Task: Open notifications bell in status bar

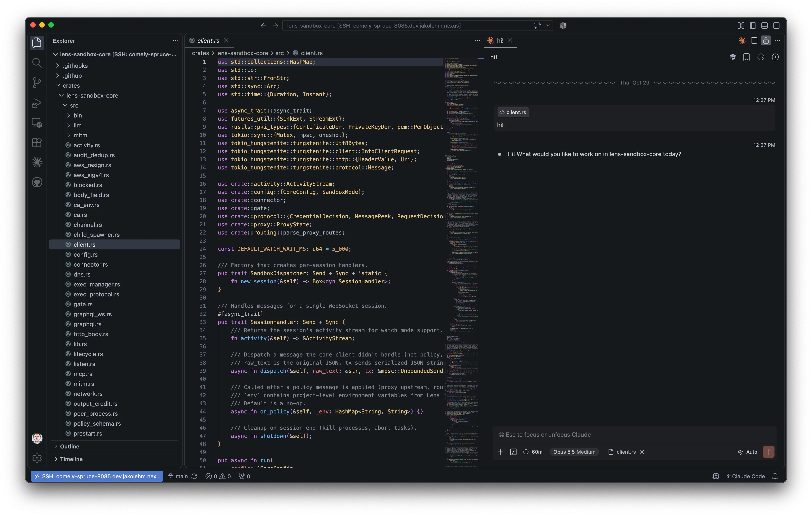Action: (x=775, y=476)
